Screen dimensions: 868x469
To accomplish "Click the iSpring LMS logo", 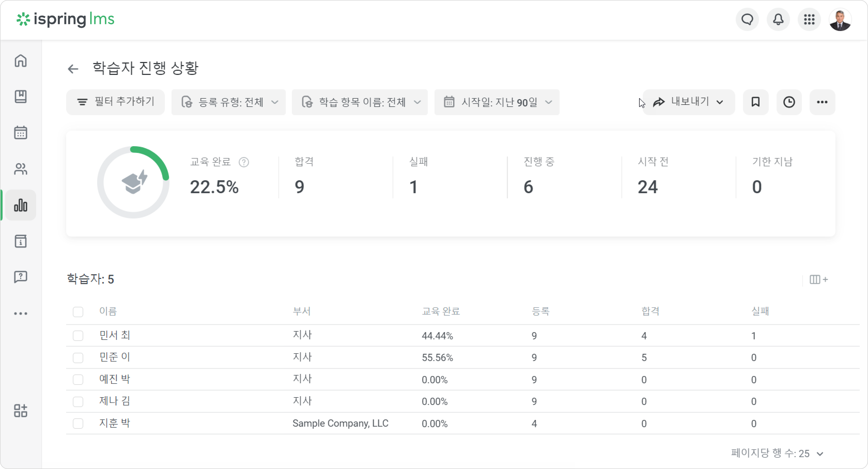I will click(x=65, y=19).
